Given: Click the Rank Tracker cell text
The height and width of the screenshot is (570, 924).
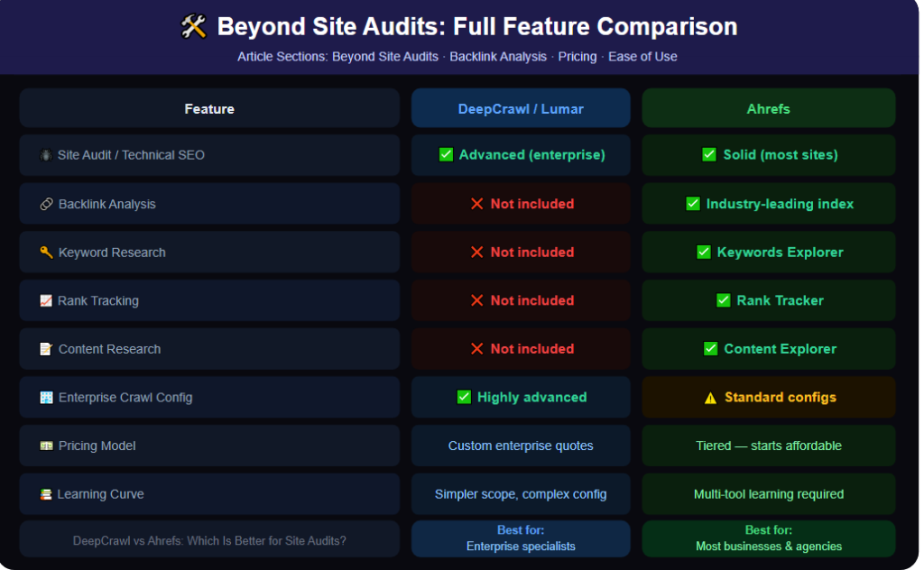Looking at the screenshot, I should (780, 300).
